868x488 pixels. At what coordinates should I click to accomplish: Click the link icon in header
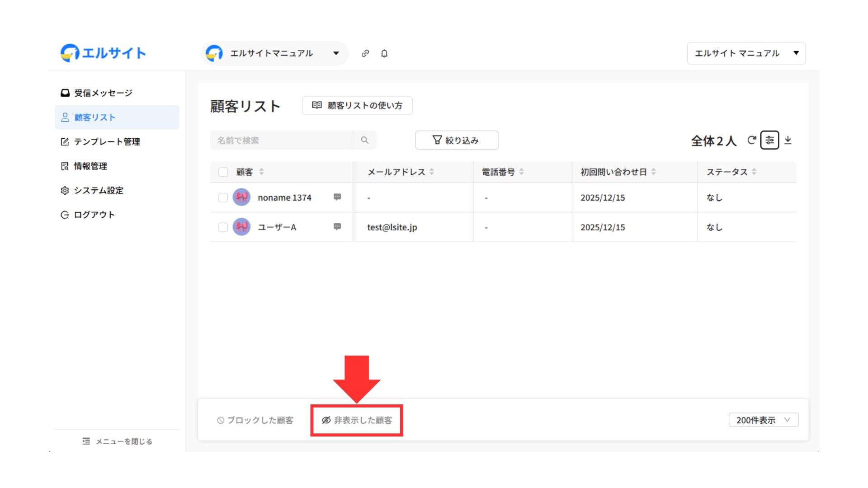click(x=365, y=53)
